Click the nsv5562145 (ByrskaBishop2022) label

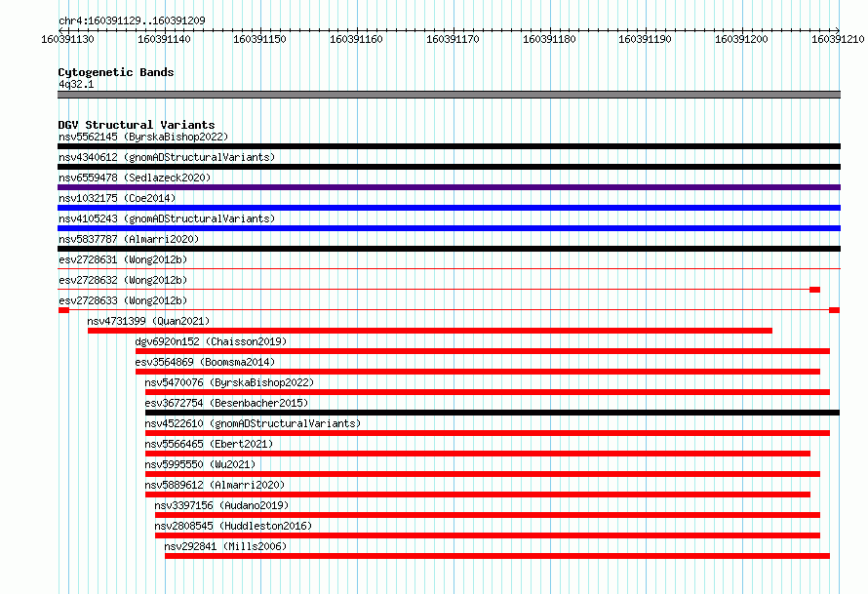pyautogui.click(x=143, y=137)
